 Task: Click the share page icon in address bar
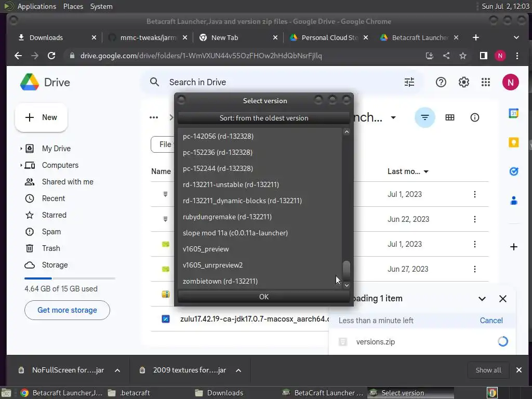(446, 56)
